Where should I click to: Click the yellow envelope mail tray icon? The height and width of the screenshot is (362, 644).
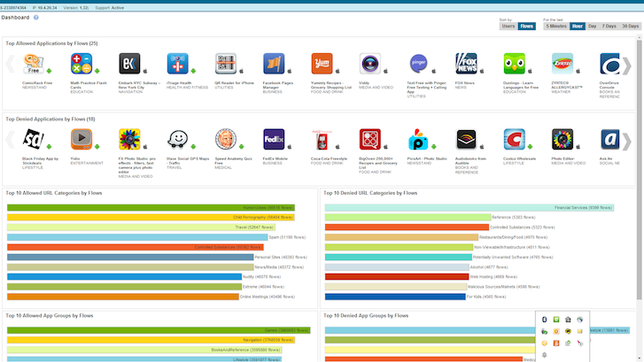click(579, 331)
